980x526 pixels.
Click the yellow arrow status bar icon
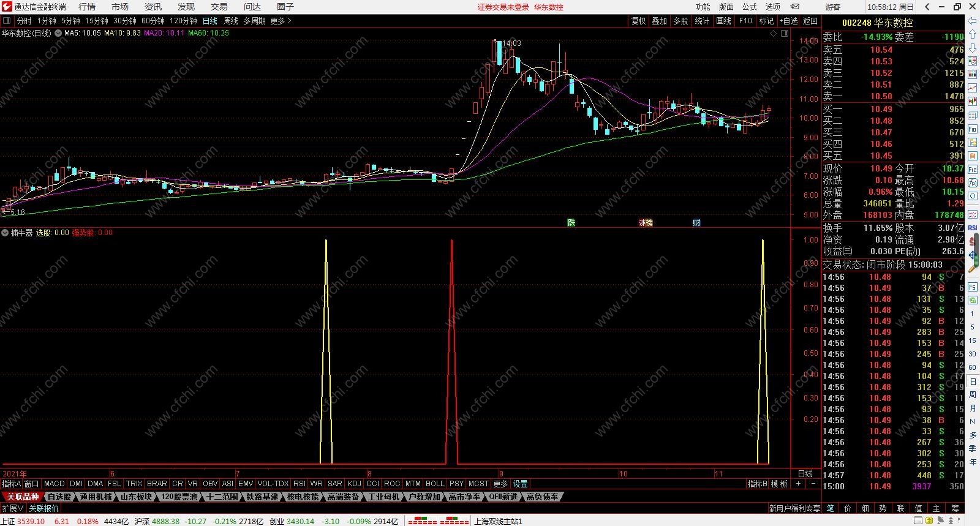[929, 520]
